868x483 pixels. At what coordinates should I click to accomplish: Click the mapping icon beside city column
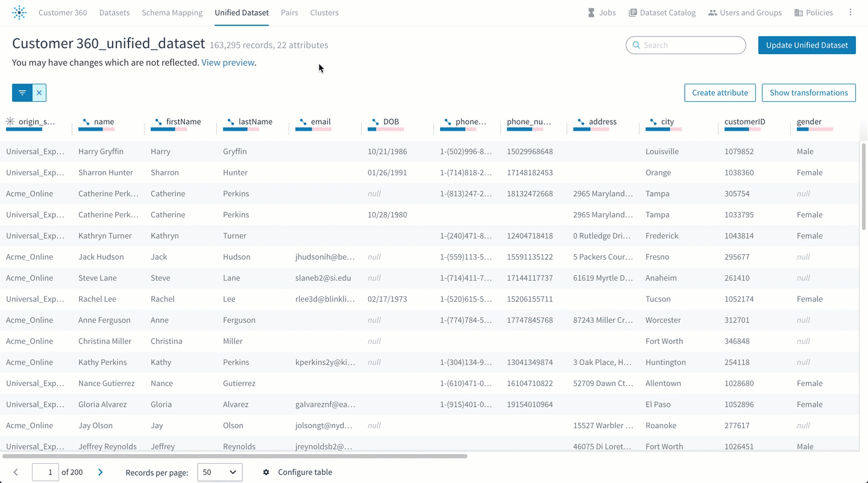(x=653, y=122)
